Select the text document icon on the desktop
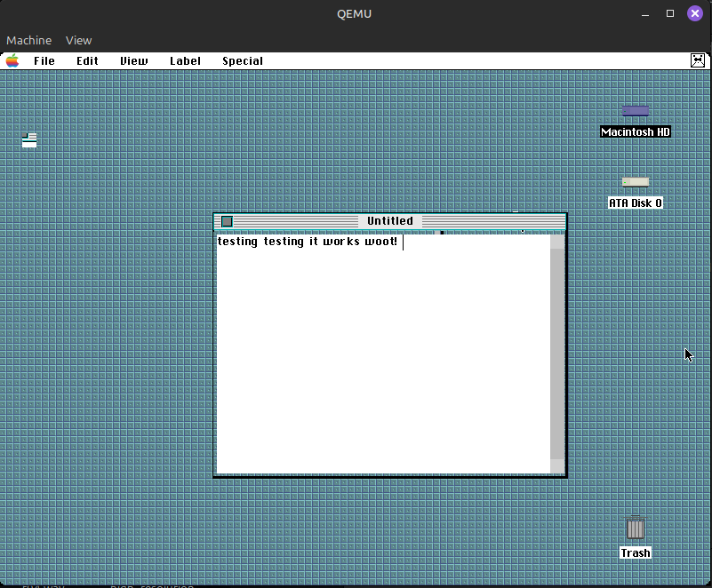Image resolution: width=712 pixels, height=588 pixels. point(29,139)
